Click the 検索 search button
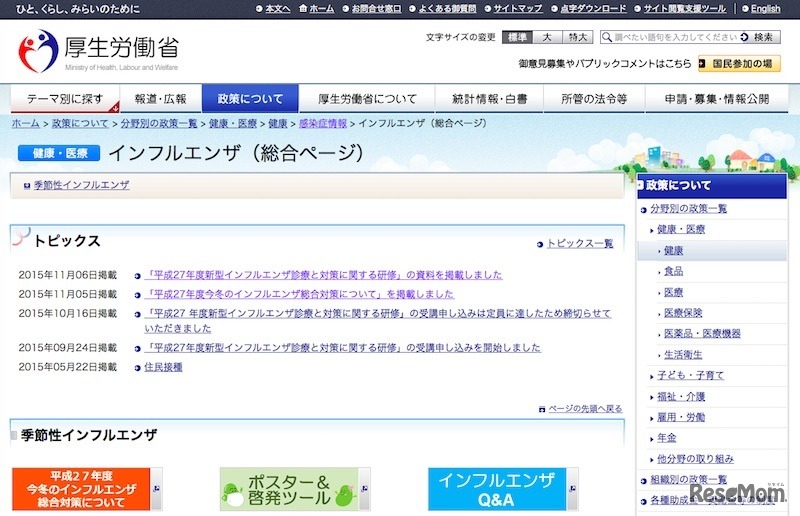800x516 pixels. 761,38
